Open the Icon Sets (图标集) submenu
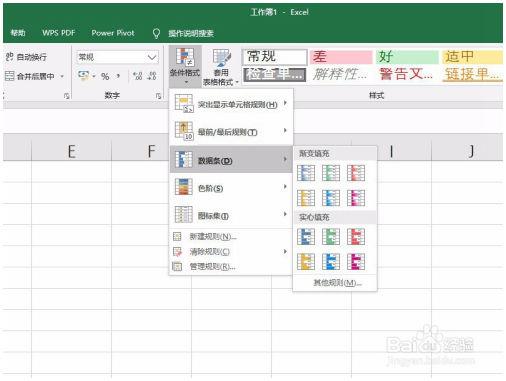This screenshot has width=506, height=381. [231, 215]
